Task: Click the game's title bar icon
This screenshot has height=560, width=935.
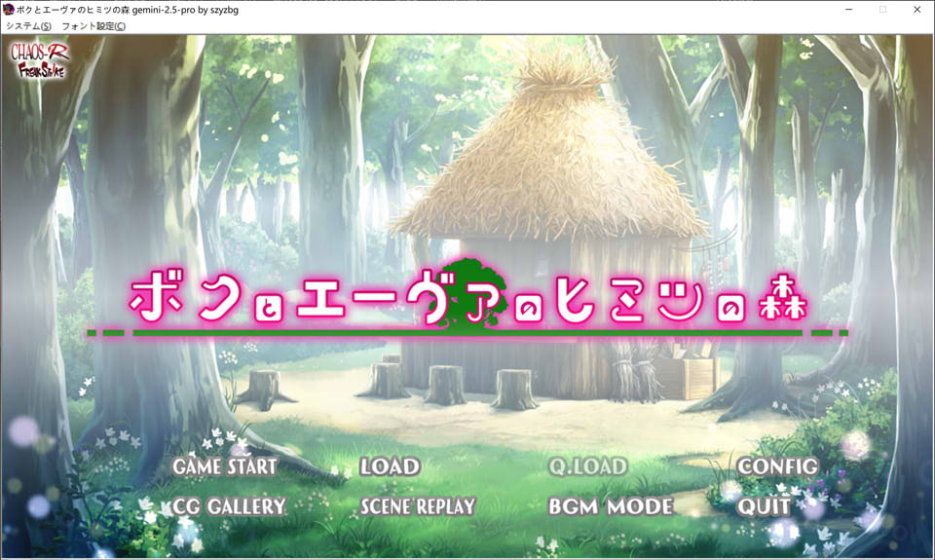Action: 9,10
